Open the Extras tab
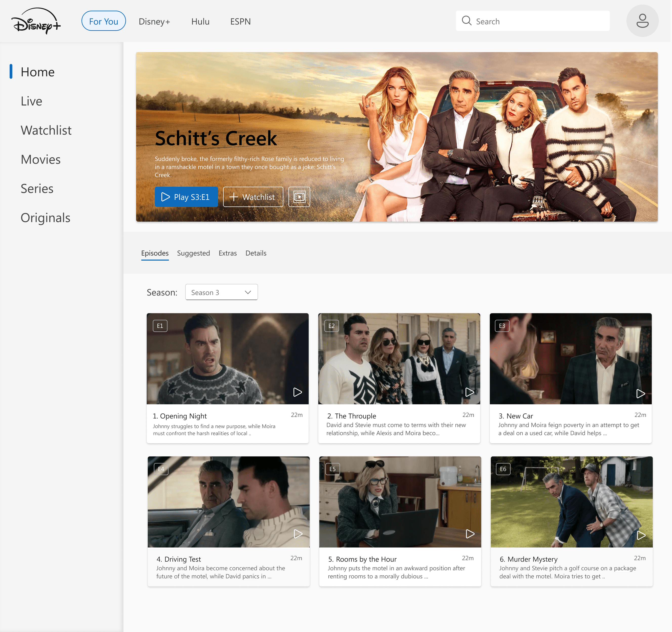 coord(227,253)
